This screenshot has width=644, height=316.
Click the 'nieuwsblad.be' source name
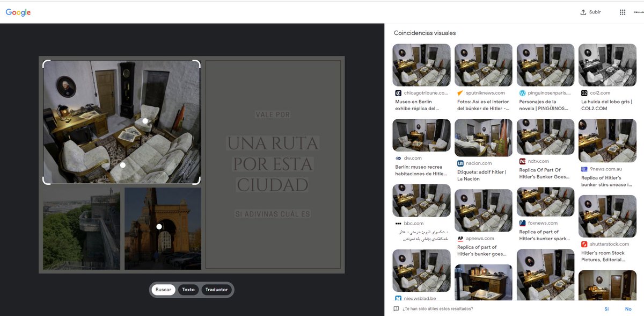coord(420,298)
